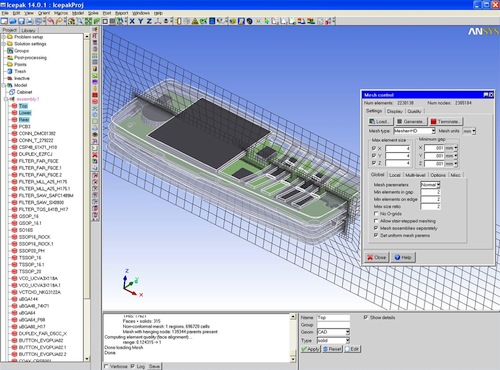Click the project tree vertical scrollbar
Viewport: 500px width, 370px height.
87,197
